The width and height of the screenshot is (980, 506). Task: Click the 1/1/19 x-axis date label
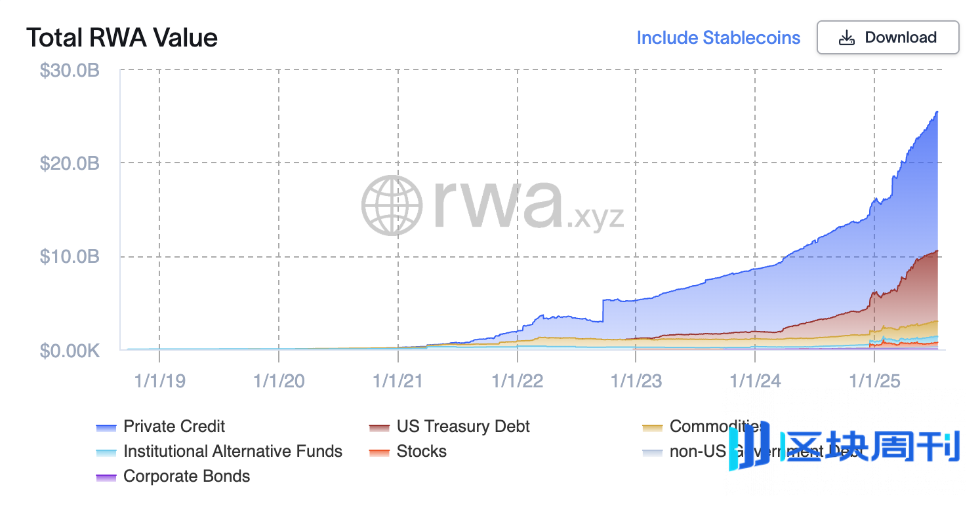click(159, 381)
